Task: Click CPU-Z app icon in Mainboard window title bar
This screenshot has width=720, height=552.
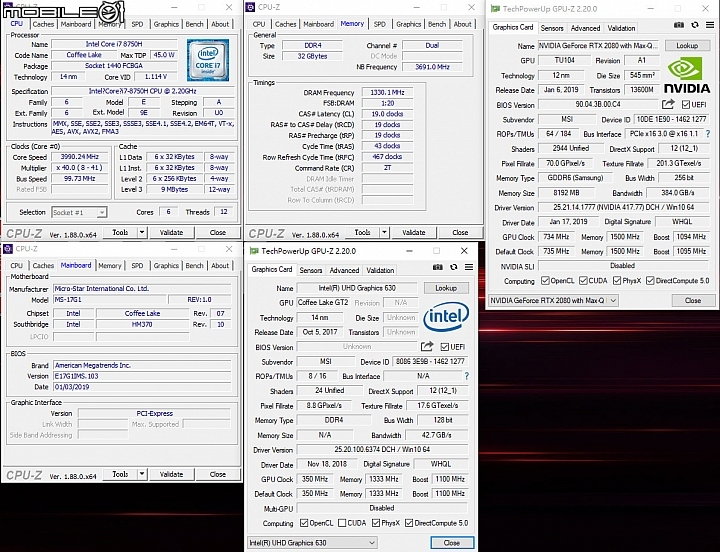Action: [8, 249]
